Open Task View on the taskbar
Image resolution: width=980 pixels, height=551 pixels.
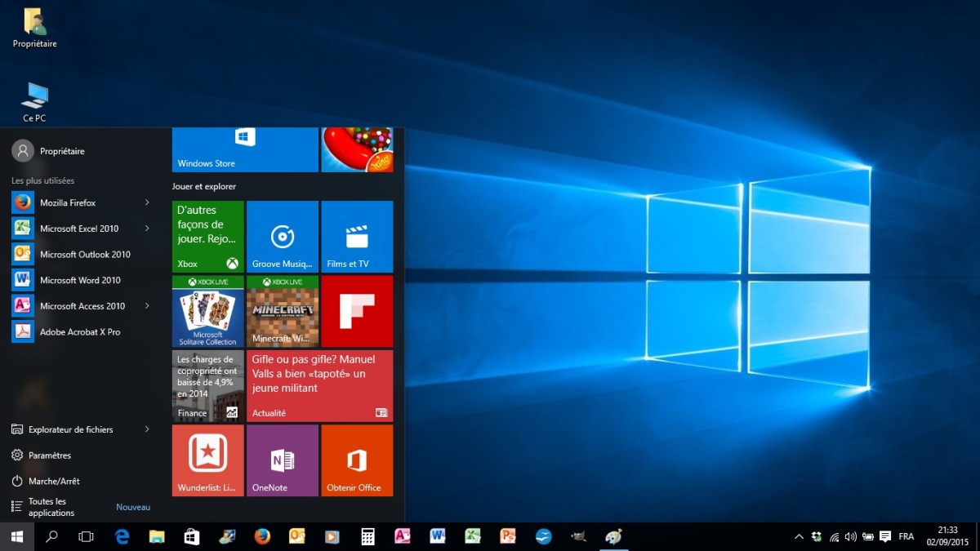pos(86,536)
